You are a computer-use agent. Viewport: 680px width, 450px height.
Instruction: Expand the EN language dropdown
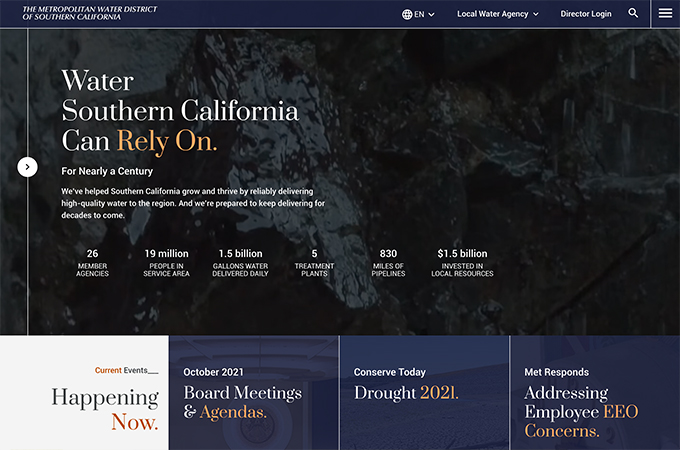point(418,14)
